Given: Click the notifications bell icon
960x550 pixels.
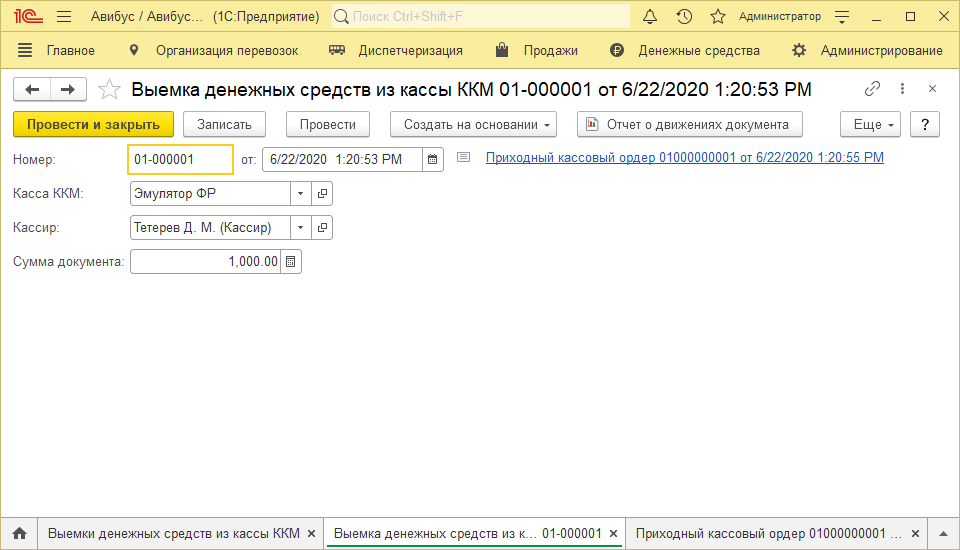Looking at the screenshot, I should [x=650, y=17].
